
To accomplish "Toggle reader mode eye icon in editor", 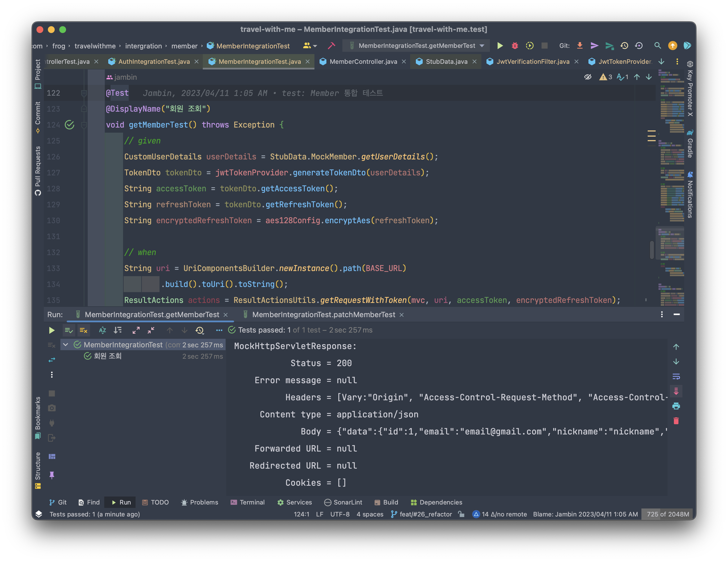I will point(588,77).
